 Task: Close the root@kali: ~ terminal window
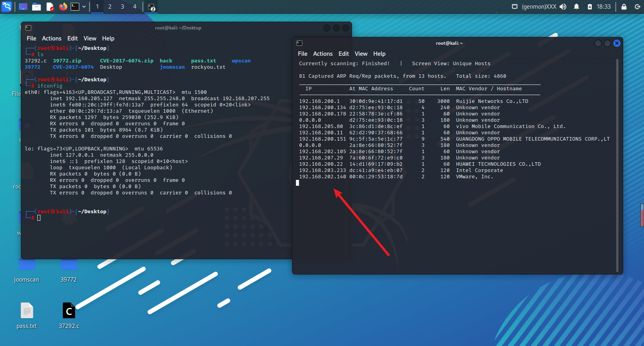(617, 43)
